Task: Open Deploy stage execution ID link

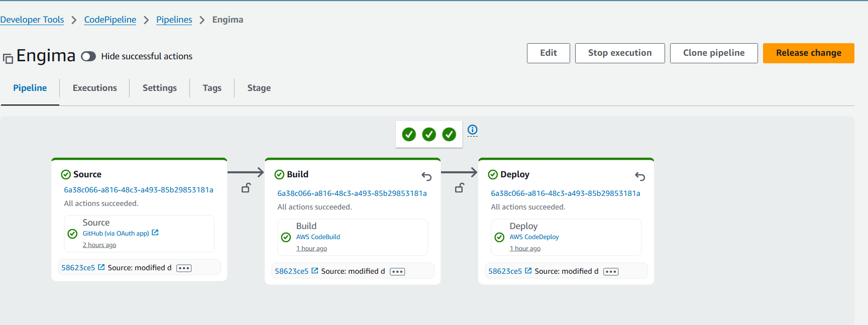Action: [566, 193]
